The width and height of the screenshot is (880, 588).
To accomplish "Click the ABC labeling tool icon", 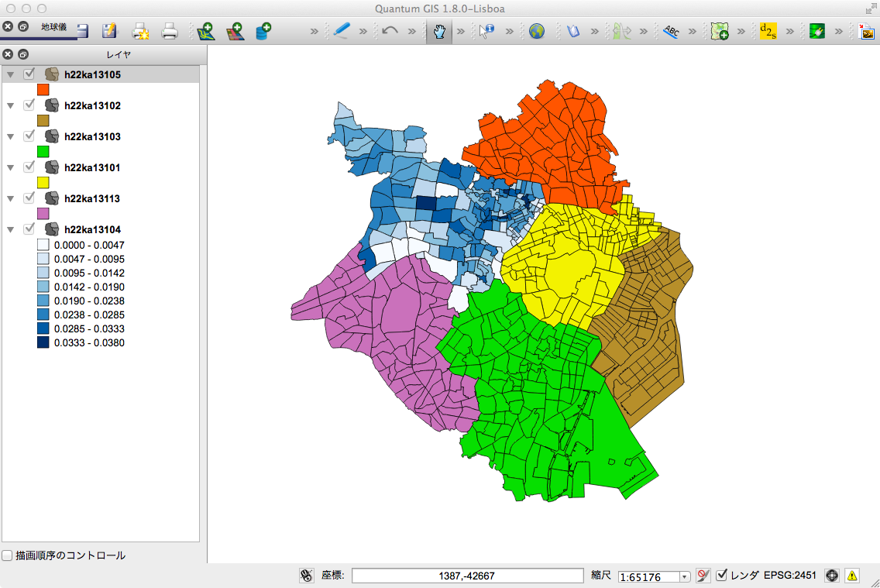I will click(672, 32).
